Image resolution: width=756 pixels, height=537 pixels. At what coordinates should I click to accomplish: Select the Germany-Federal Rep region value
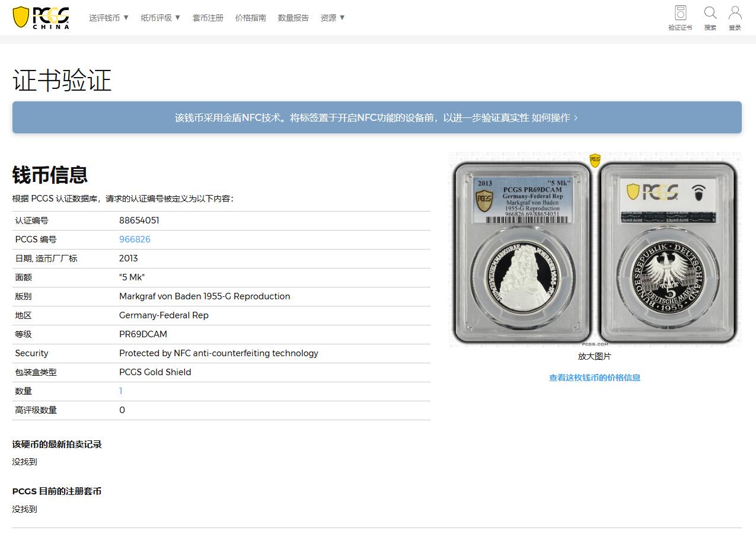164,315
